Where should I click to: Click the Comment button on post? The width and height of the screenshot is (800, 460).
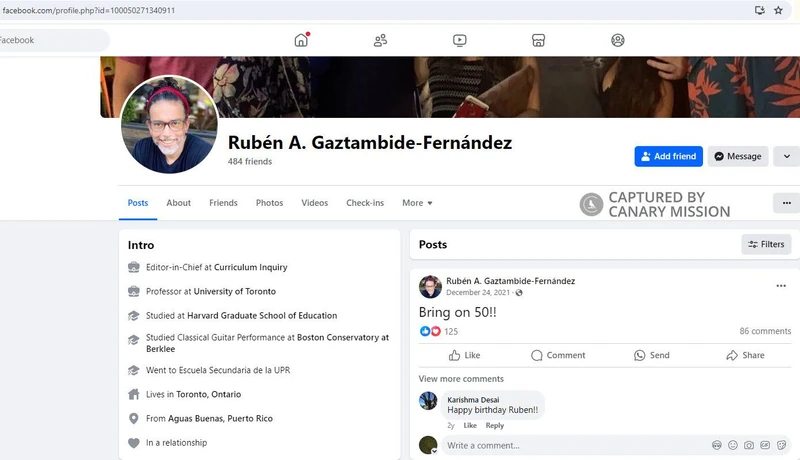(x=558, y=355)
